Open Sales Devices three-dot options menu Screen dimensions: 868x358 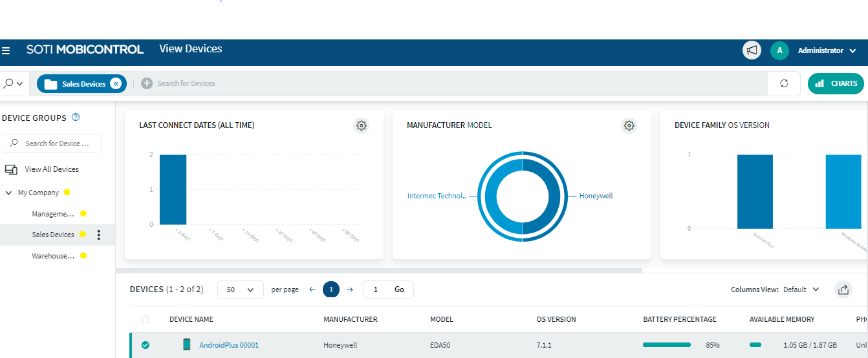(x=98, y=235)
